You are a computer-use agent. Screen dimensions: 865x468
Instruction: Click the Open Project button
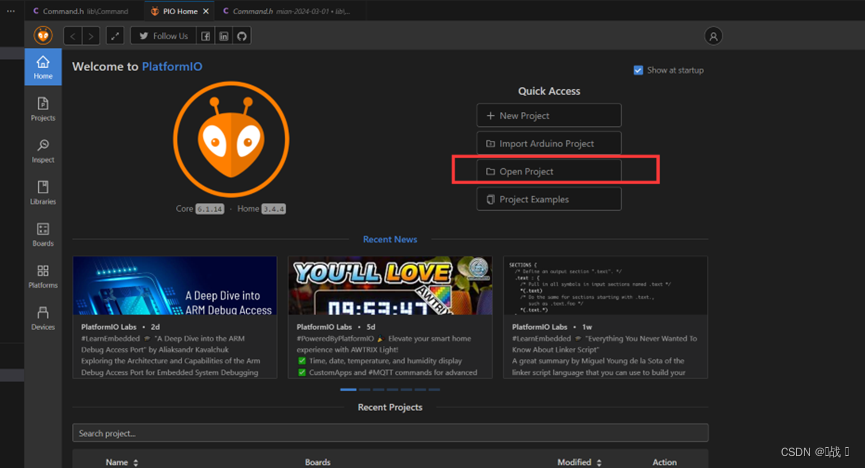tap(549, 171)
